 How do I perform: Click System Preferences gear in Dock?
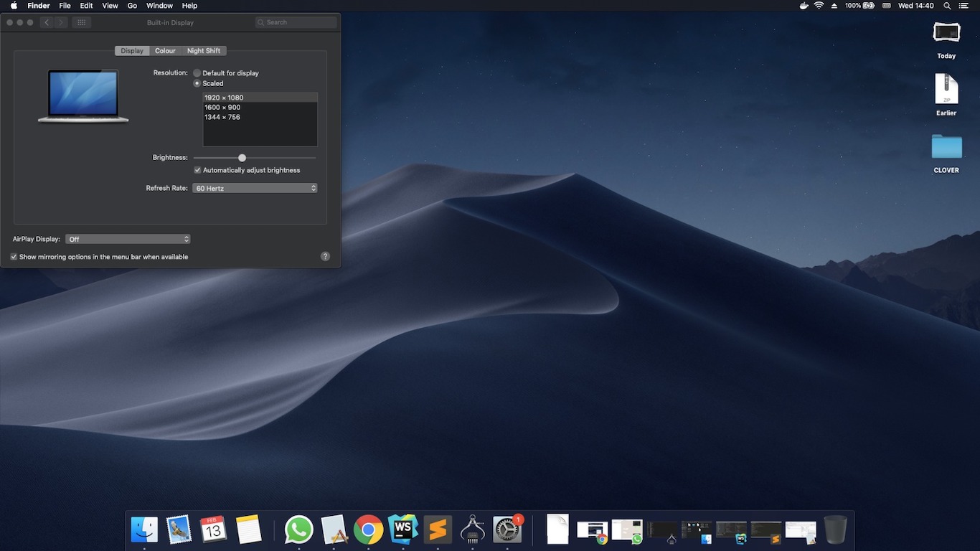(x=507, y=530)
